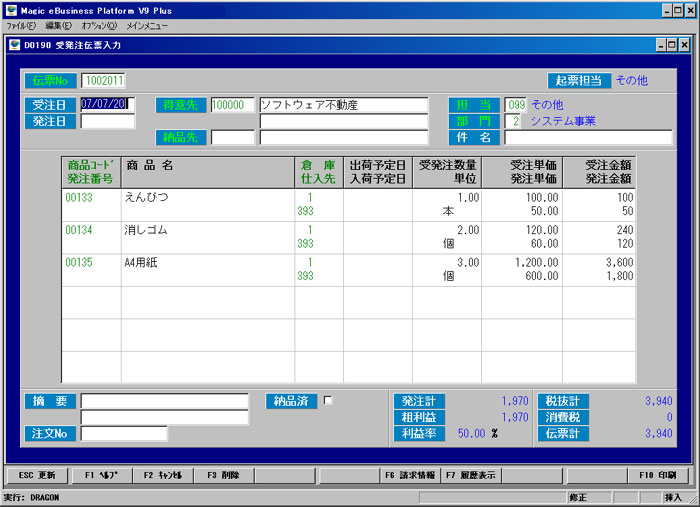Click the product name えんぴつ
The height and width of the screenshot is (507, 700).
pos(146,197)
